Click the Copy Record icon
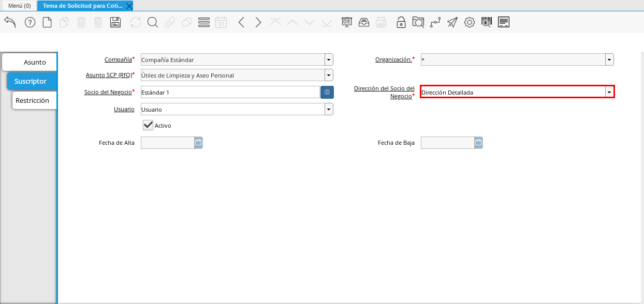Screen dimensions: 644x304 click(64, 22)
